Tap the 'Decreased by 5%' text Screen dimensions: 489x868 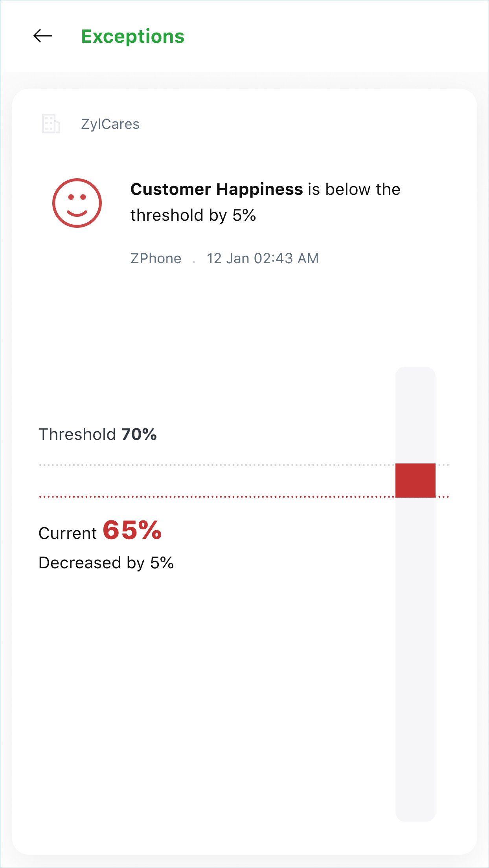click(106, 563)
